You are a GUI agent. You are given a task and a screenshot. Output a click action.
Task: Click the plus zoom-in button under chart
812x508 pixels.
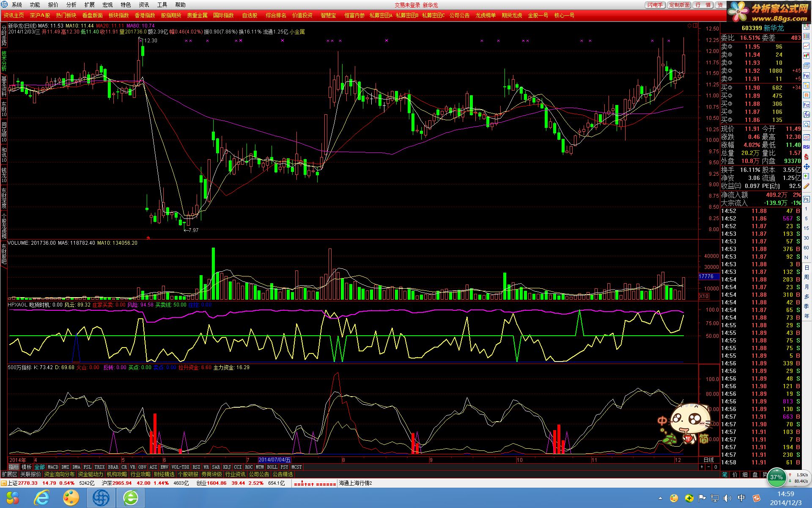[702, 467]
